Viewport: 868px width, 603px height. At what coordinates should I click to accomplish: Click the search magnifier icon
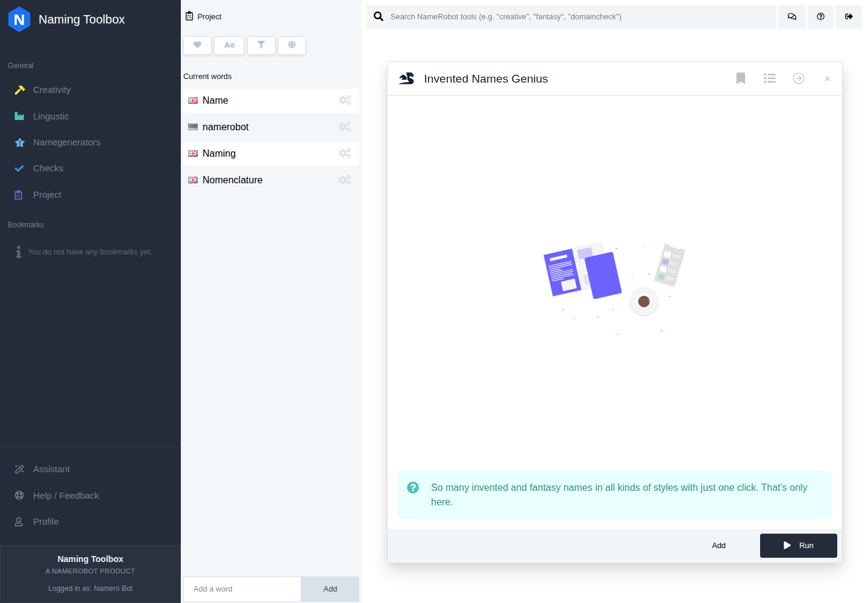click(379, 17)
